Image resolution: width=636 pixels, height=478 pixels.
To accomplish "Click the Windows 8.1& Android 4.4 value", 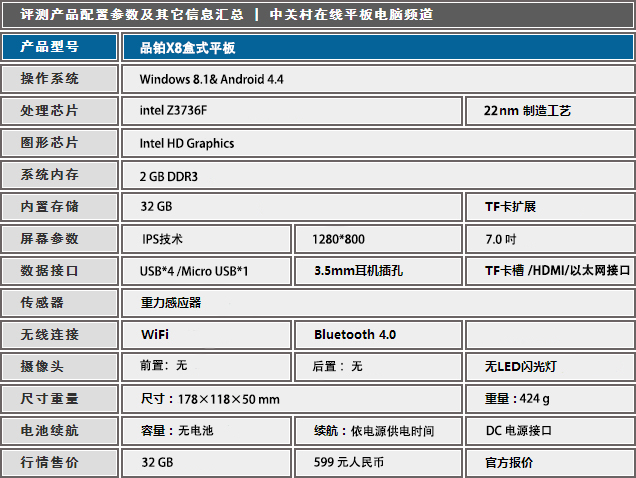I will coord(211,79).
